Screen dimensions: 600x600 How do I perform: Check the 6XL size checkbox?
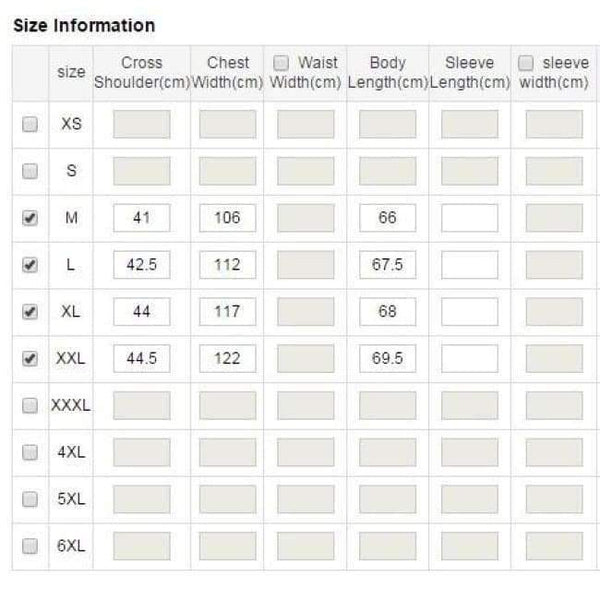[30, 546]
